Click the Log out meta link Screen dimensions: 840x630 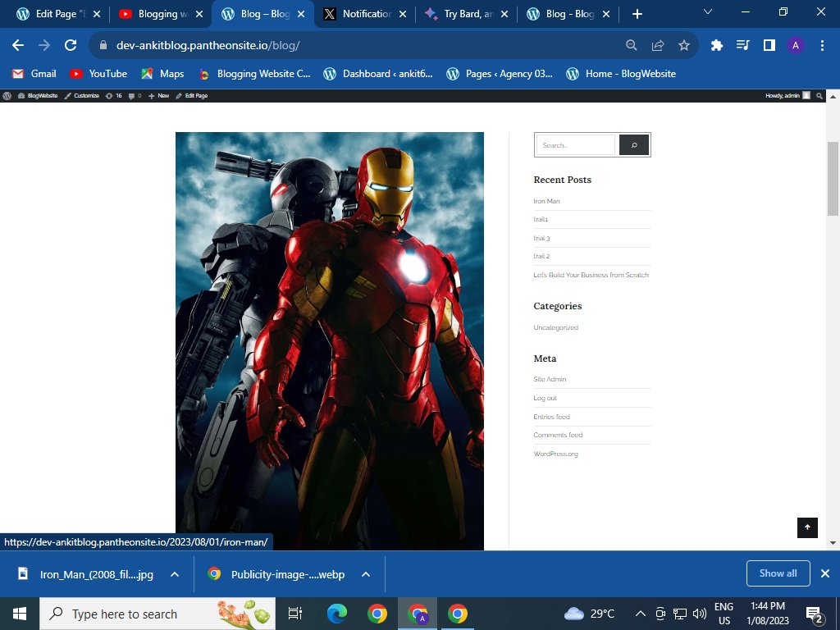545,398
